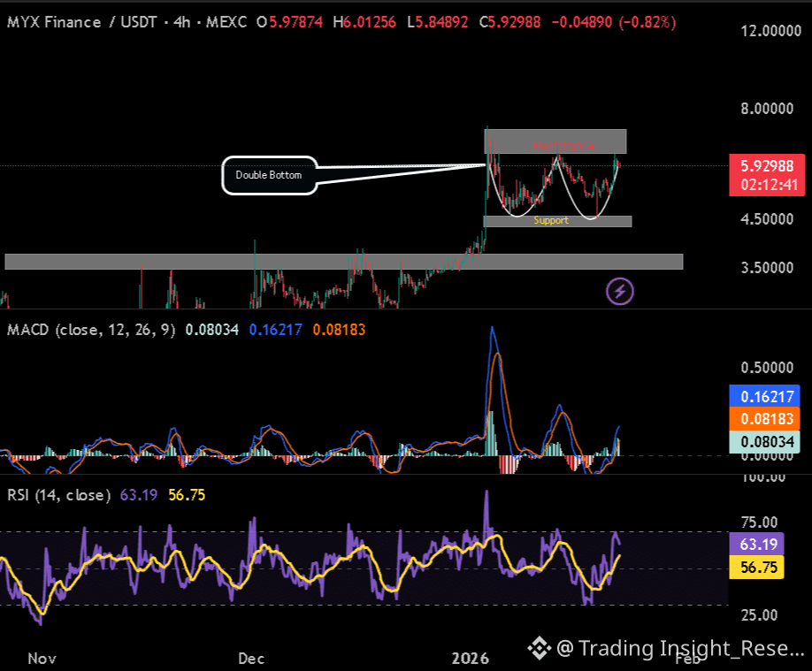Click the 2026 time axis label
The image size is (812, 671).
coord(471,659)
